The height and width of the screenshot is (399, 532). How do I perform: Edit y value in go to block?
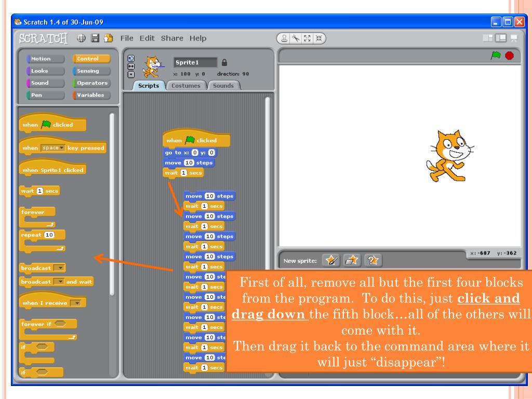[211, 153]
